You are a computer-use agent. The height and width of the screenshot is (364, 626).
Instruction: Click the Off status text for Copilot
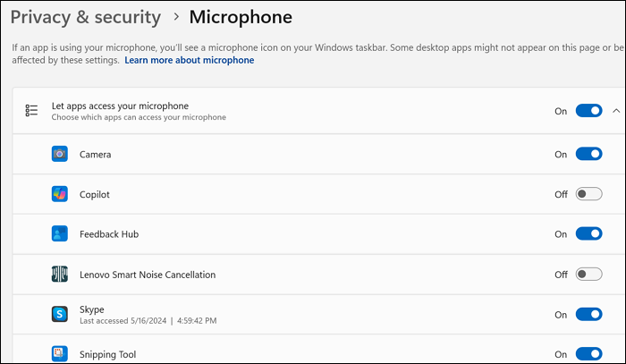(x=561, y=194)
